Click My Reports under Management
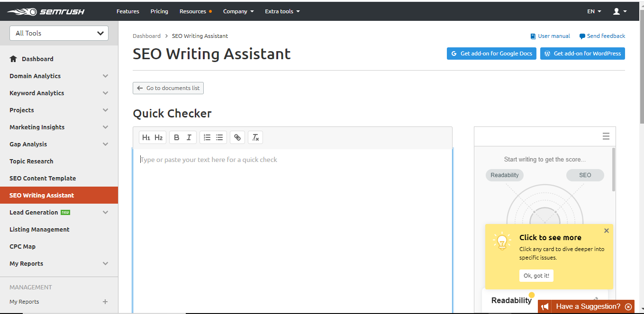Image resolution: width=644 pixels, height=314 pixels. click(x=24, y=302)
